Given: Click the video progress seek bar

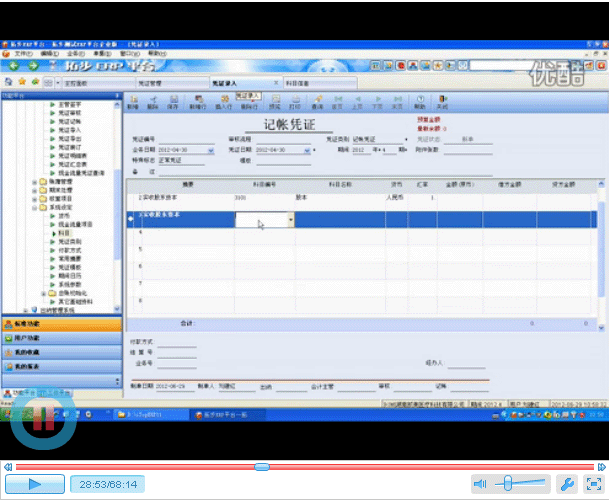Looking at the screenshot, I should click(x=300, y=466).
